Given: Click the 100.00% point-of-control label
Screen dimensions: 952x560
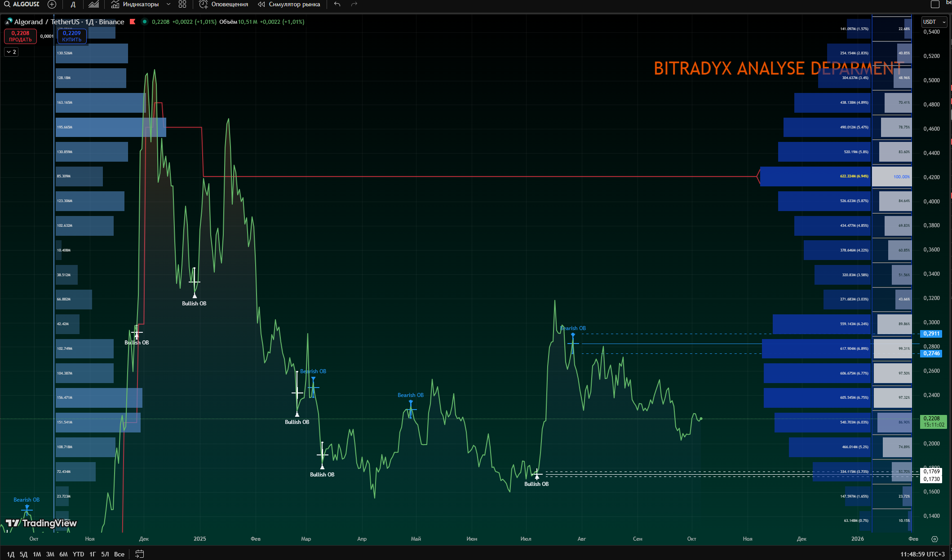Looking at the screenshot, I should click(901, 177).
